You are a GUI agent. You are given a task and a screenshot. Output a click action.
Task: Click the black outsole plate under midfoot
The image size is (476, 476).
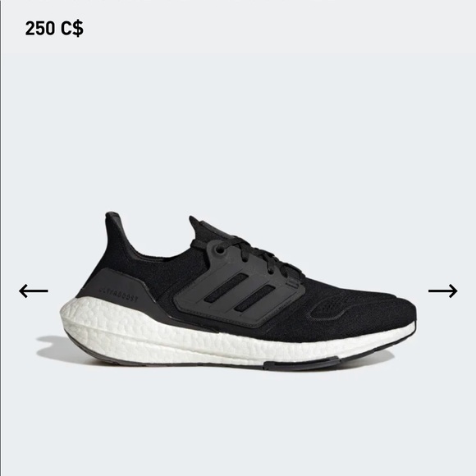pyautogui.click(x=300, y=363)
